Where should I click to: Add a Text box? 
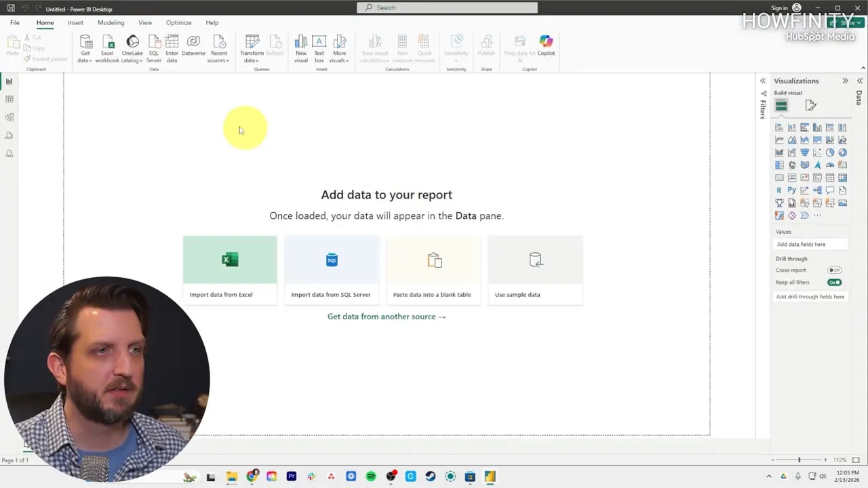pos(319,49)
